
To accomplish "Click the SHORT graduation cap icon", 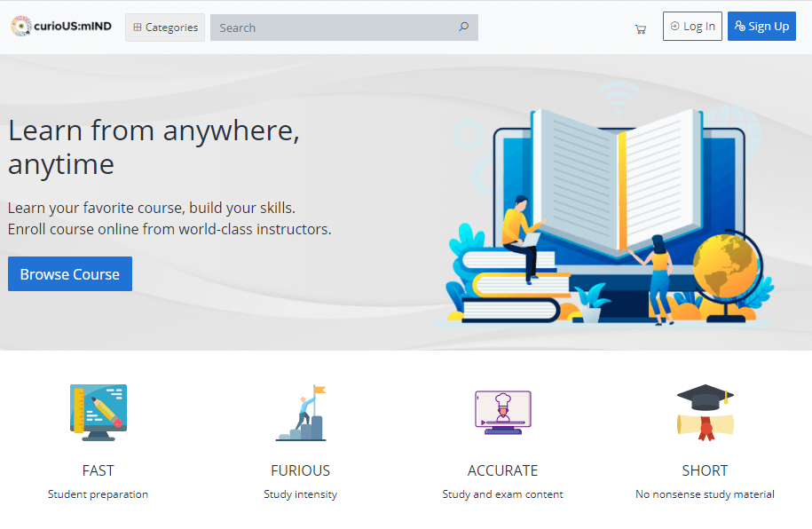I will (x=705, y=413).
